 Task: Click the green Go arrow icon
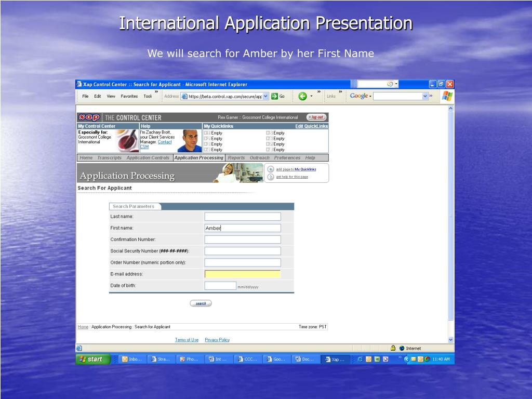[x=274, y=96]
